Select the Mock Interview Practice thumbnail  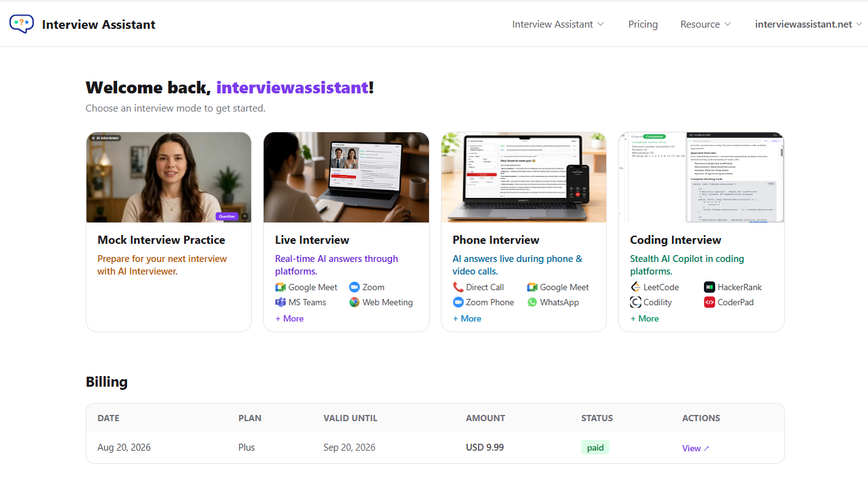(x=168, y=177)
